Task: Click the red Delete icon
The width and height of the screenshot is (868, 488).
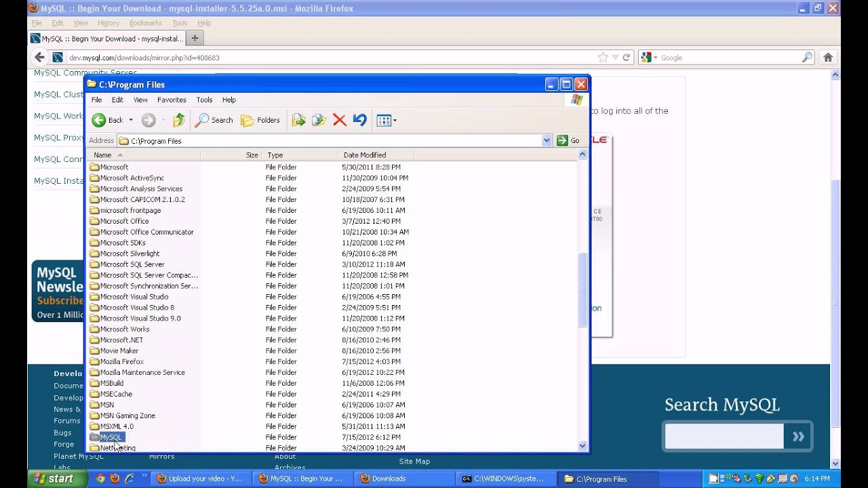Action: [340, 120]
